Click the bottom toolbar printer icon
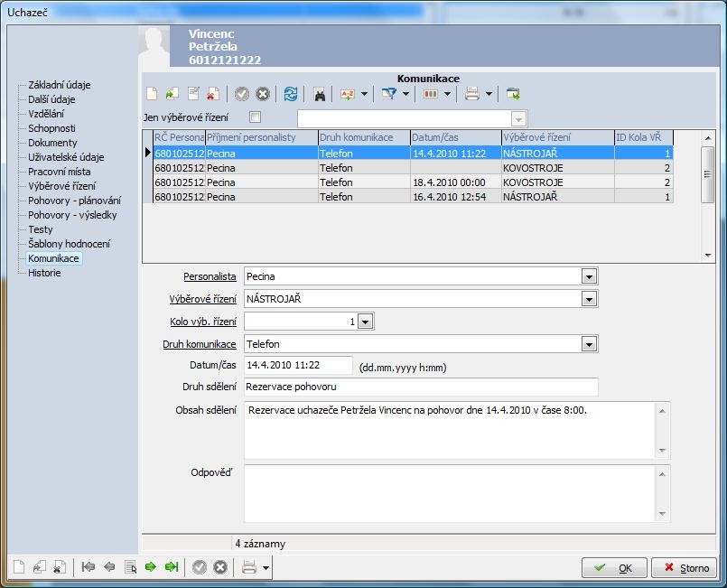The width and height of the screenshot is (727, 588). tap(249, 567)
